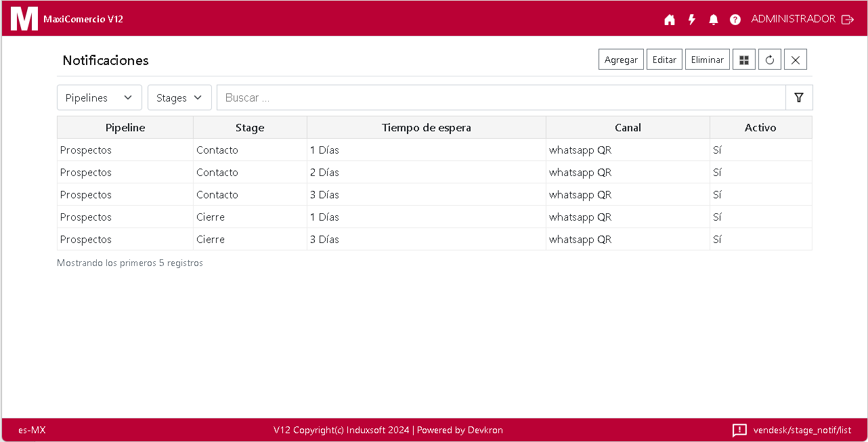Expand the Stages dropdown

(179, 97)
